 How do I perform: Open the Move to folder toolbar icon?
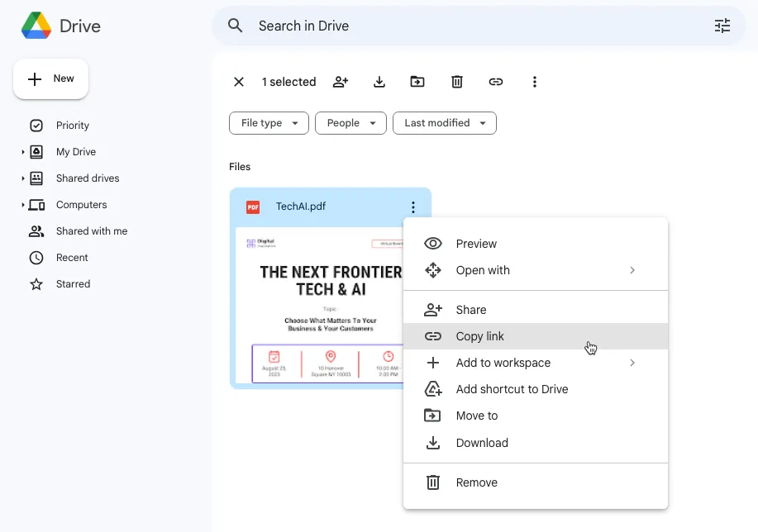pyautogui.click(x=417, y=82)
